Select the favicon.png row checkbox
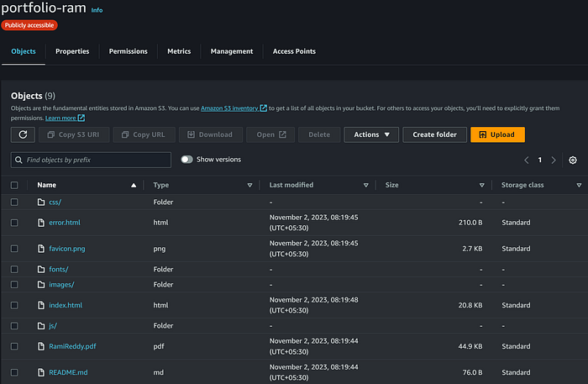 (x=14, y=249)
